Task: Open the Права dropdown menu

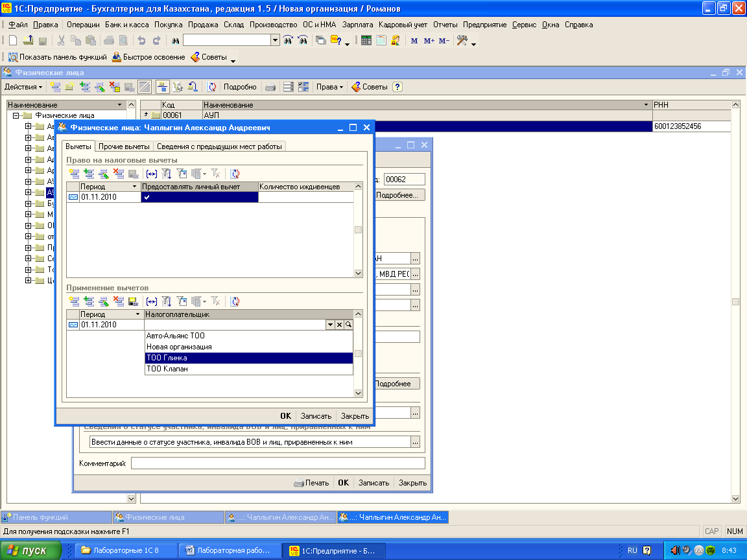Action: [x=329, y=87]
